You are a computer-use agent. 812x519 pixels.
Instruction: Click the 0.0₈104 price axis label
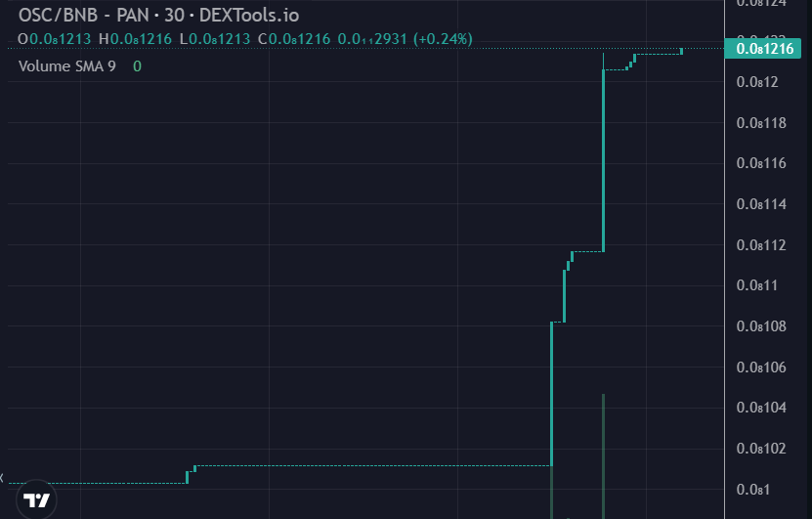pyautogui.click(x=761, y=408)
